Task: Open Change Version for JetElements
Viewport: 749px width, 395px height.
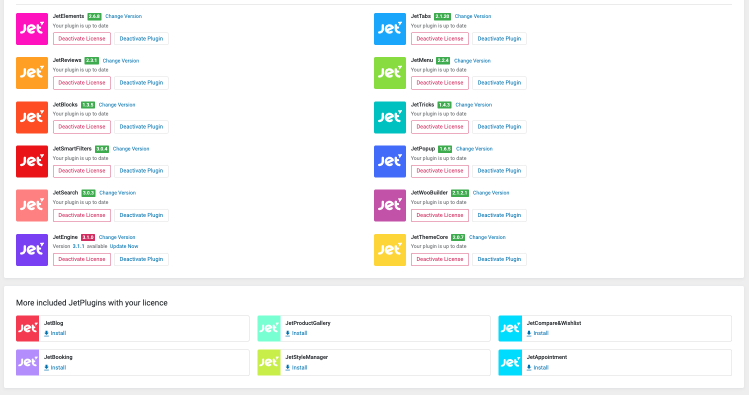Action: tap(123, 16)
